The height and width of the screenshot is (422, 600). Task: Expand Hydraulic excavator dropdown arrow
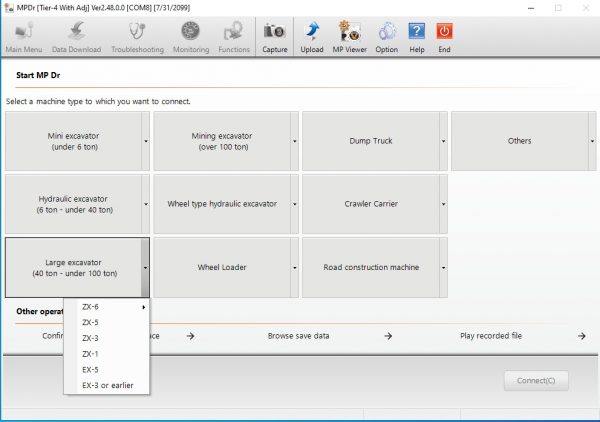pyautogui.click(x=146, y=204)
